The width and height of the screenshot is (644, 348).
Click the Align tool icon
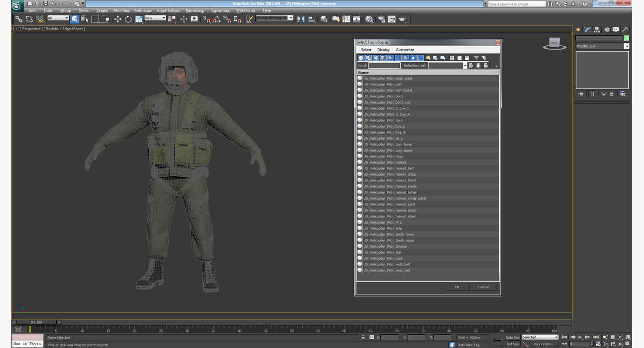point(312,19)
